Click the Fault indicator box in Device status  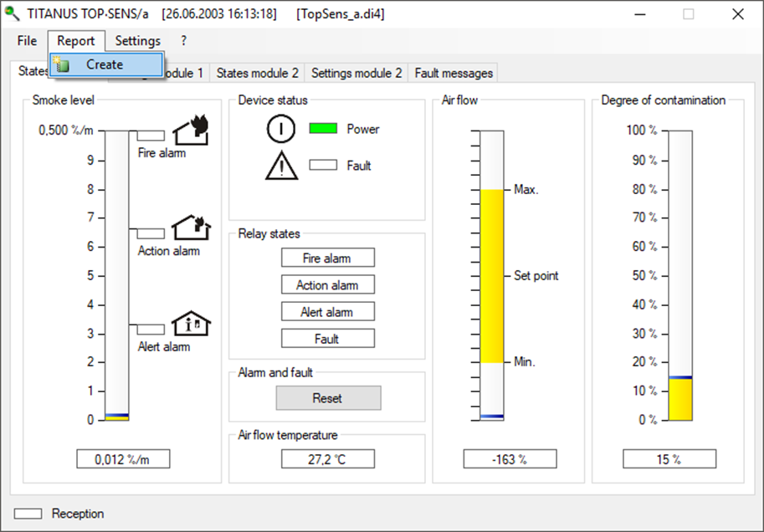(x=323, y=166)
